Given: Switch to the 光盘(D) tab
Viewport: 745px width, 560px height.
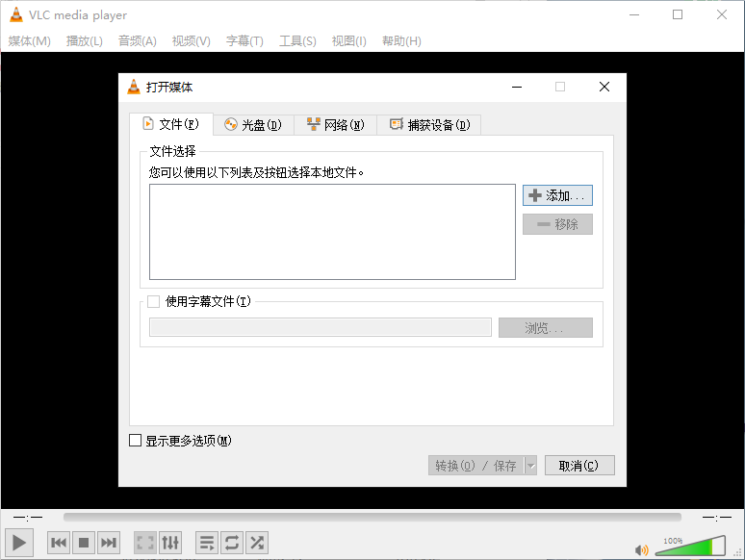Looking at the screenshot, I should point(253,125).
